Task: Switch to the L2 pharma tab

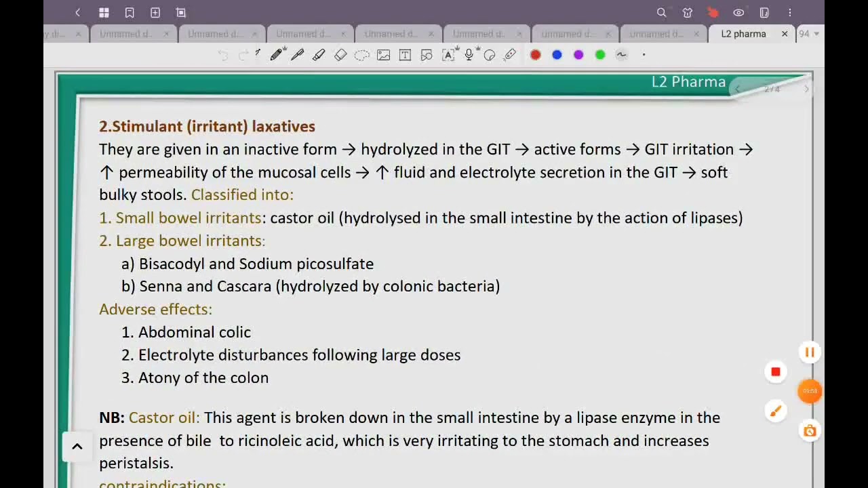Action: pyautogui.click(x=743, y=34)
